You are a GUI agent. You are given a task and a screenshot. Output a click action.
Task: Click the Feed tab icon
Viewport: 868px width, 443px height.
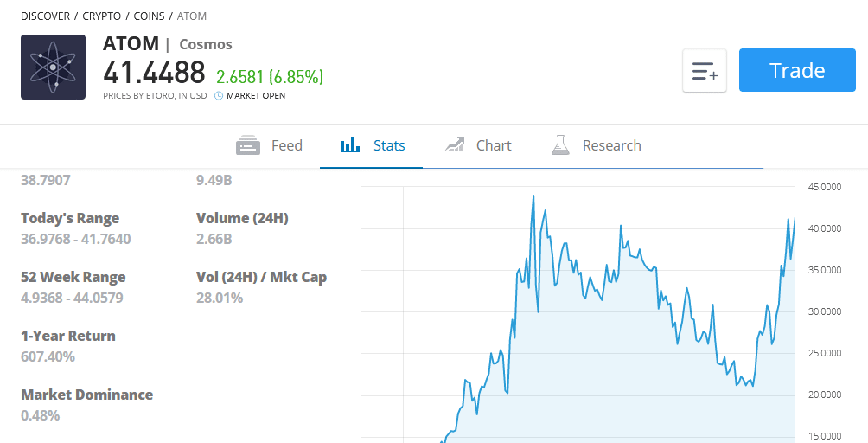[248, 145]
